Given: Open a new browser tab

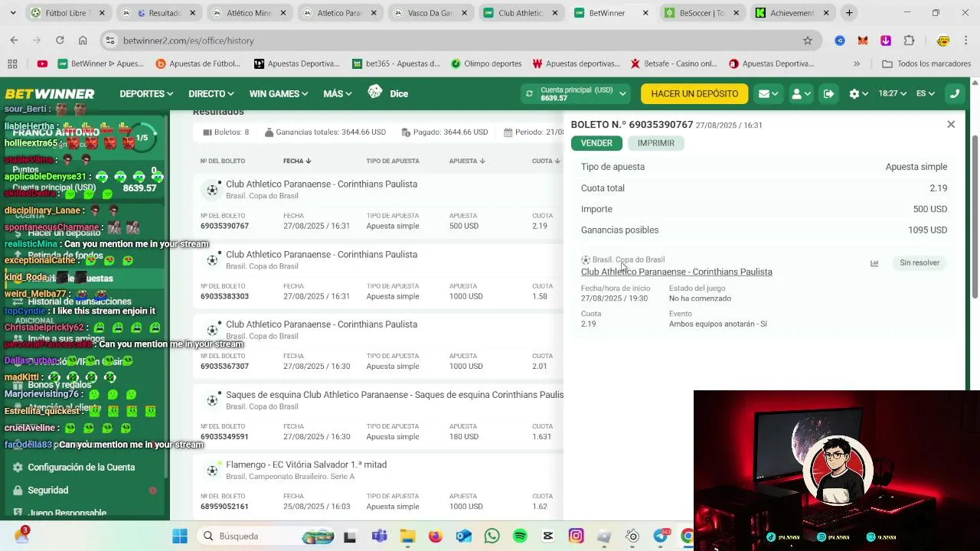Looking at the screenshot, I should (849, 13).
